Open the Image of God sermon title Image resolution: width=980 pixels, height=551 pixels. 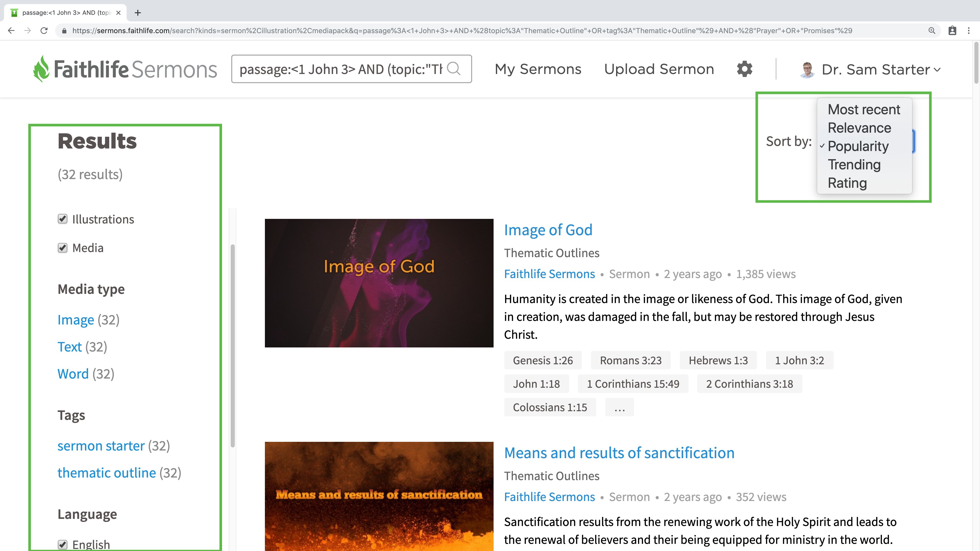pos(548,230)
